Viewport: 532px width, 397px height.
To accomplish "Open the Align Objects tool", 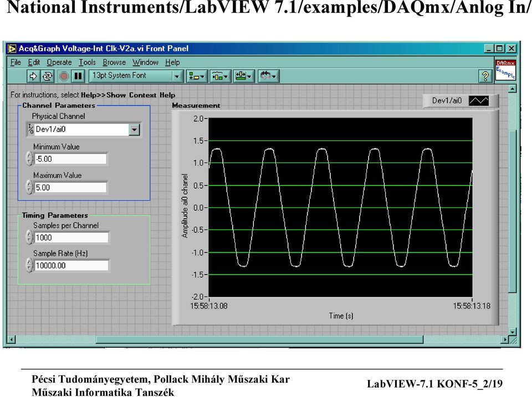I will tap(196, 76).
